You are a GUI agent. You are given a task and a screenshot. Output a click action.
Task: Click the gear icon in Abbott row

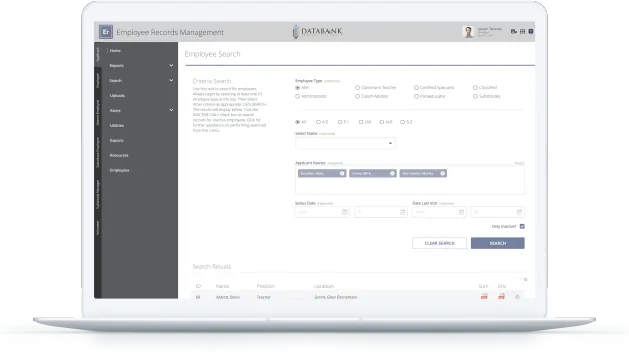517,297
